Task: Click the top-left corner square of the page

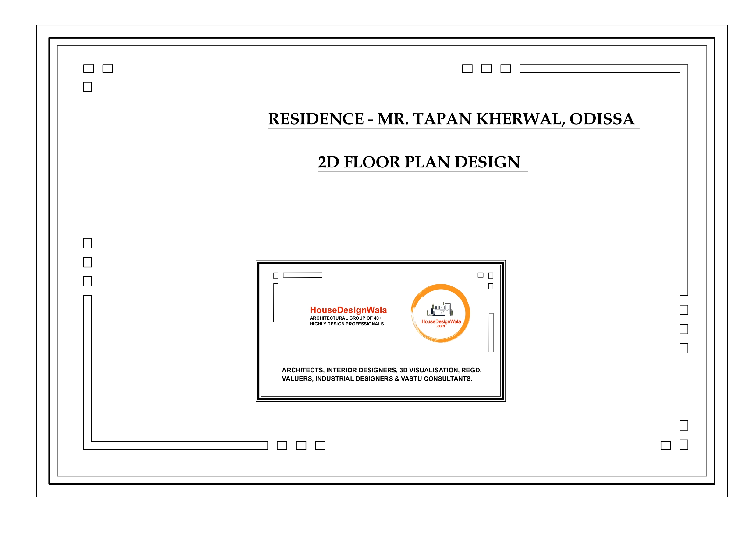Action: click(89, 69)
